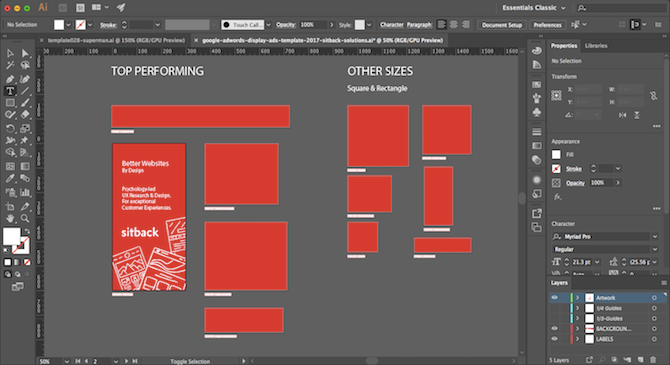The image size is (670, 365).
Task: Open the Touch Callig brush definition dropdown
Action: (x=268, y=25)
